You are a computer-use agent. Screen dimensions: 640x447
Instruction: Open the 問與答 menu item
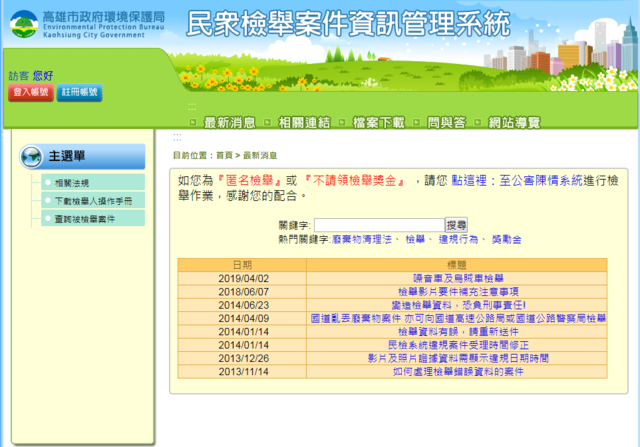(x=446, y=122)
